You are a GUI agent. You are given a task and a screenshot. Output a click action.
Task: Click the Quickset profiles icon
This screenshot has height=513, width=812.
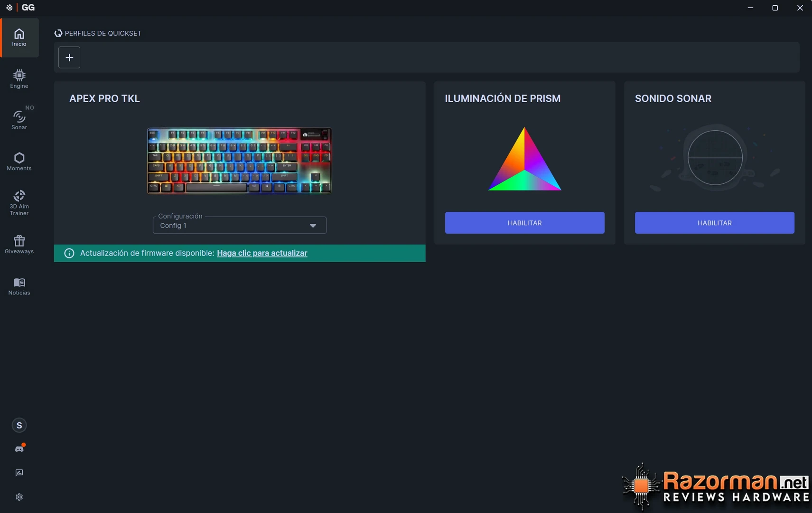58,33
